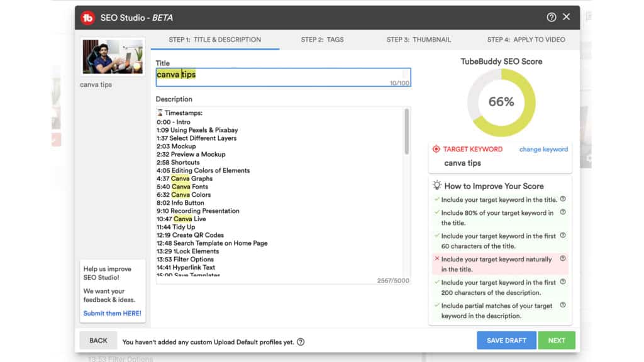This screenshot has height=362, width=644.
Task: Switch to the Step 2: Tags tab
Action: click(x=322, y=39)
